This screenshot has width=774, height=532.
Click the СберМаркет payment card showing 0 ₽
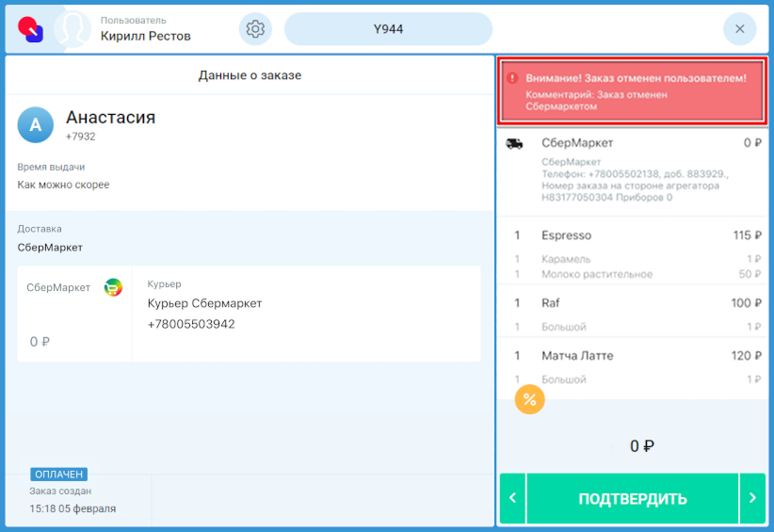[74, 314]
